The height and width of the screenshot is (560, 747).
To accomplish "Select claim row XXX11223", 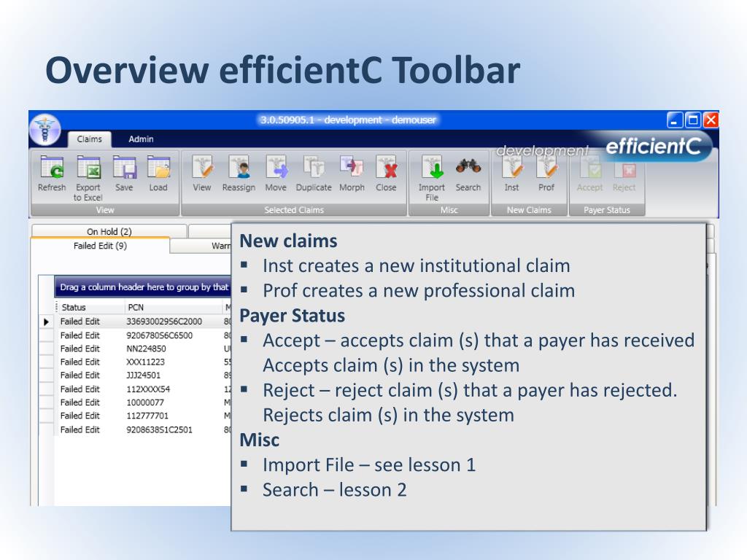I will click(x=143, y=362).
